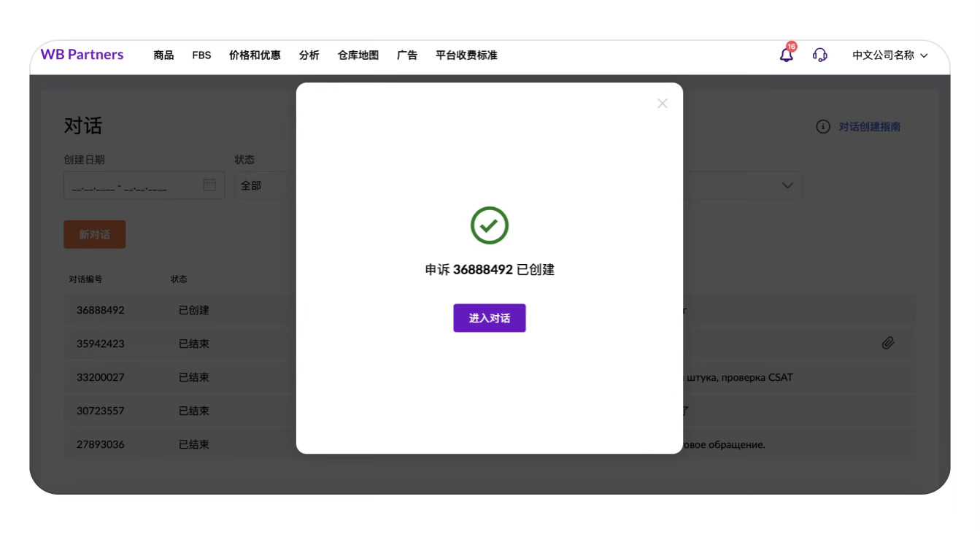The height and width of the screenshot is (534, 980).
Task: Click the 已结束 status of row 30723557
Action: pos(194,411)
